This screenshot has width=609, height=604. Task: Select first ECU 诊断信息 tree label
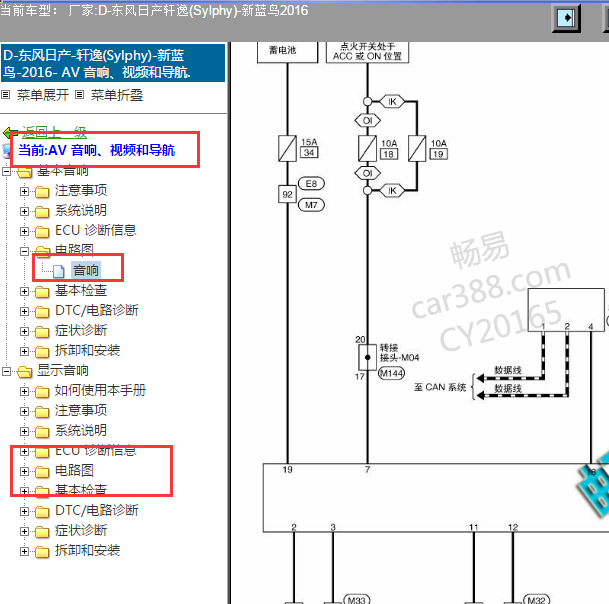[96, 230]
